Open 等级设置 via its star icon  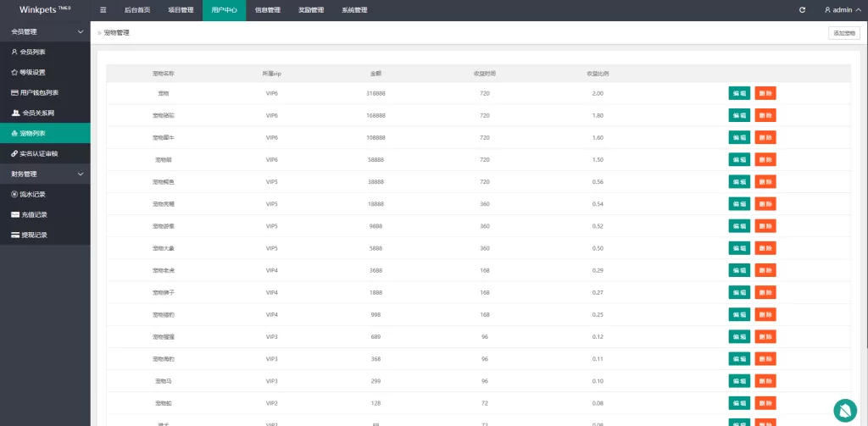click(x=14, y=72)
